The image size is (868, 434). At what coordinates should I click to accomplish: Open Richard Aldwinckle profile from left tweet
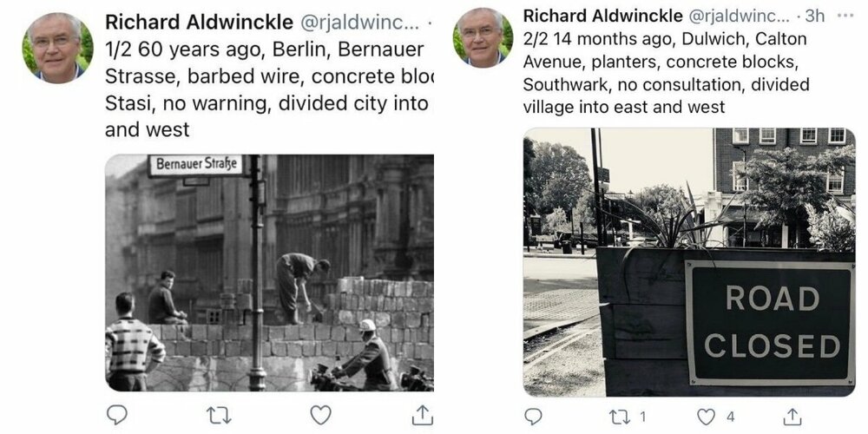(200, 23)
